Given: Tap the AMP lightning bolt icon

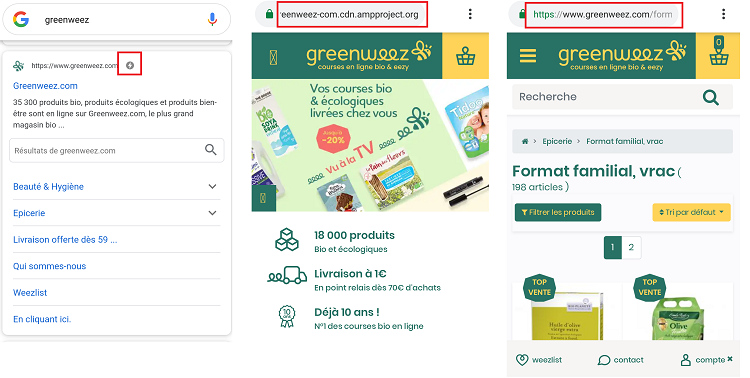Looking at the screenshot, I should (130, 66).
